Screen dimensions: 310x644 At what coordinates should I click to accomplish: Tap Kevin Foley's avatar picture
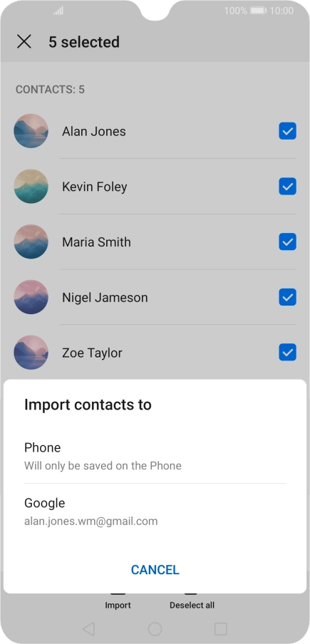pos(31,187)
